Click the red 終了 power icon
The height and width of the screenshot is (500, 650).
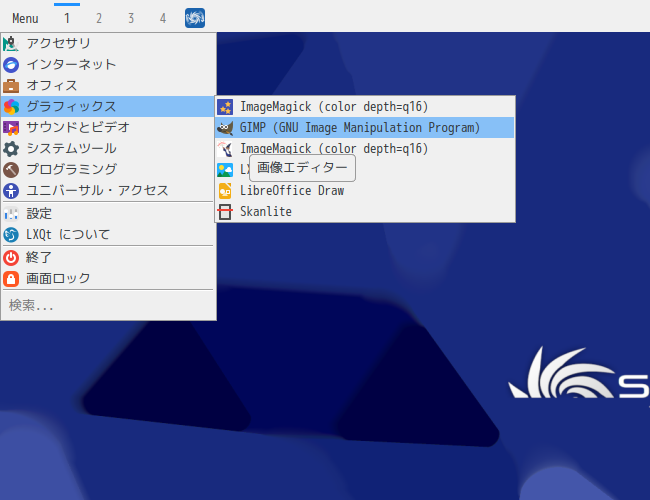point(11,257)
